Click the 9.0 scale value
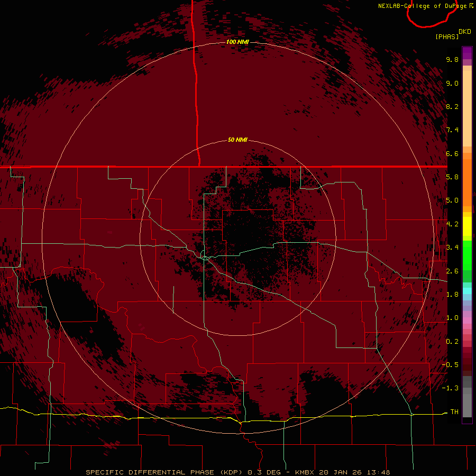 click(452, 83)
